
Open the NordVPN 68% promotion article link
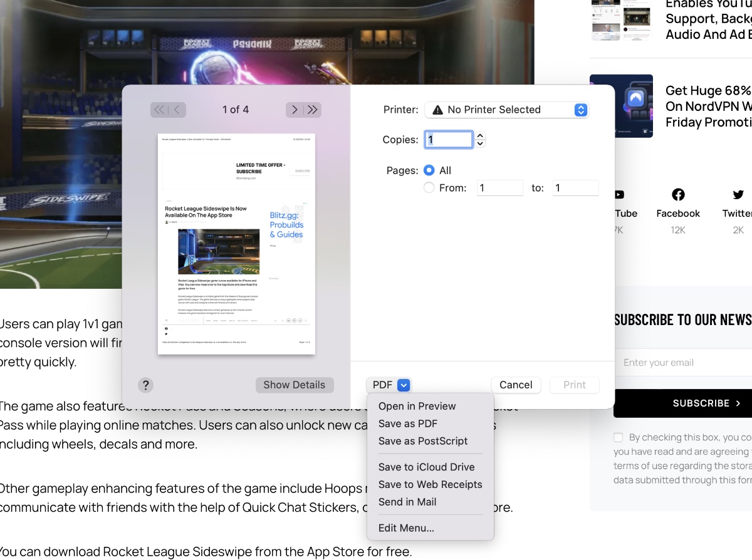(x=709, y=106)
